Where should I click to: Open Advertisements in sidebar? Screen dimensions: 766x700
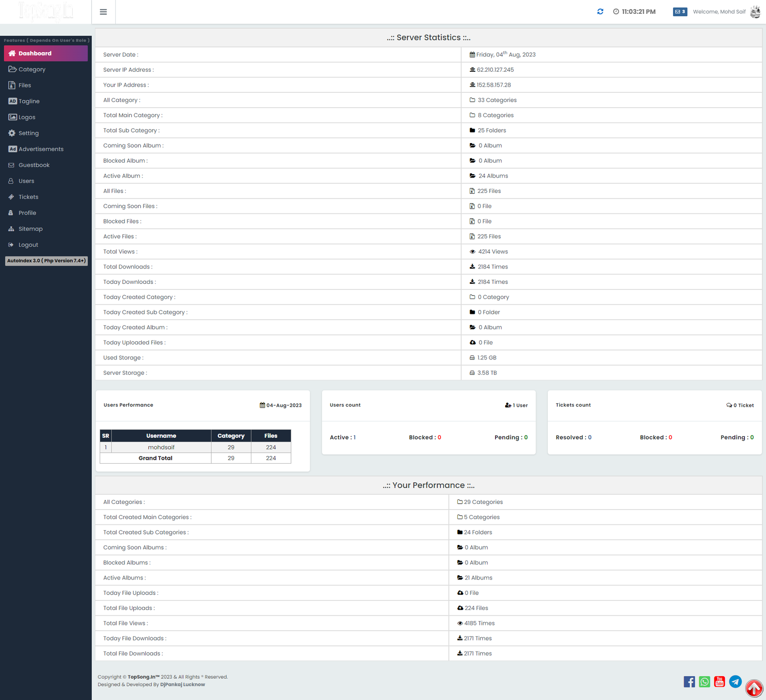tap(41, 149)
